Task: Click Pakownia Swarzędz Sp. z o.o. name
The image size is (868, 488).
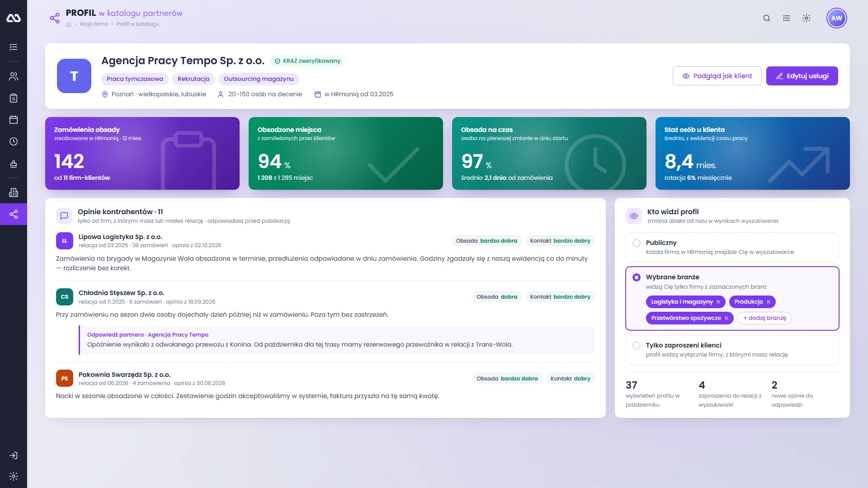Action: 124,375
